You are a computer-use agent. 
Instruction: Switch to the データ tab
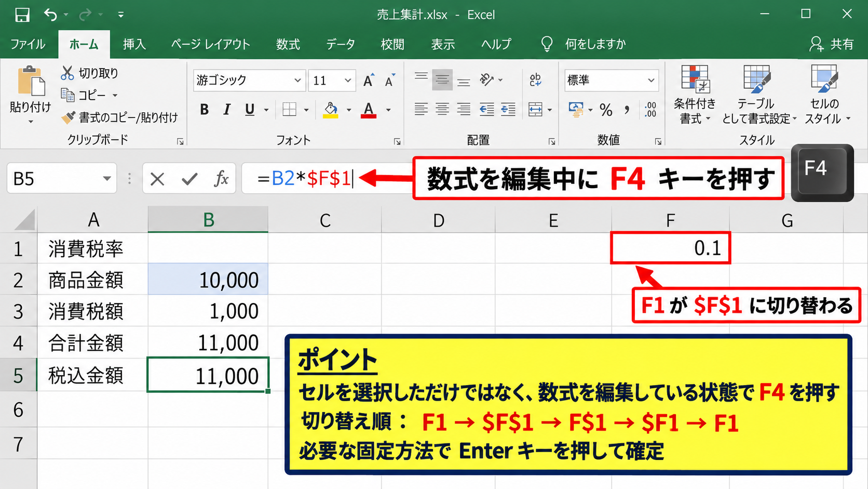click(x=341, y=45)
